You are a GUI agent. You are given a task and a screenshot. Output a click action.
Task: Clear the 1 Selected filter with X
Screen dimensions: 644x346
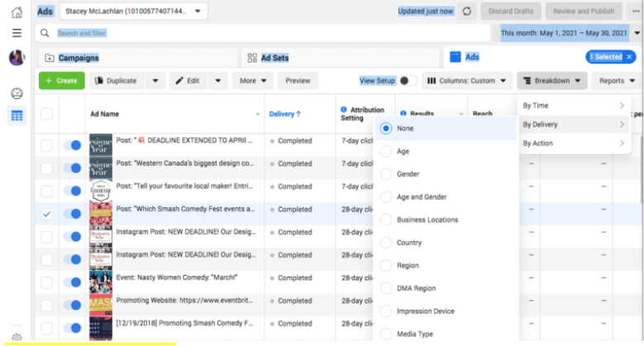click(x=629, y=57)
